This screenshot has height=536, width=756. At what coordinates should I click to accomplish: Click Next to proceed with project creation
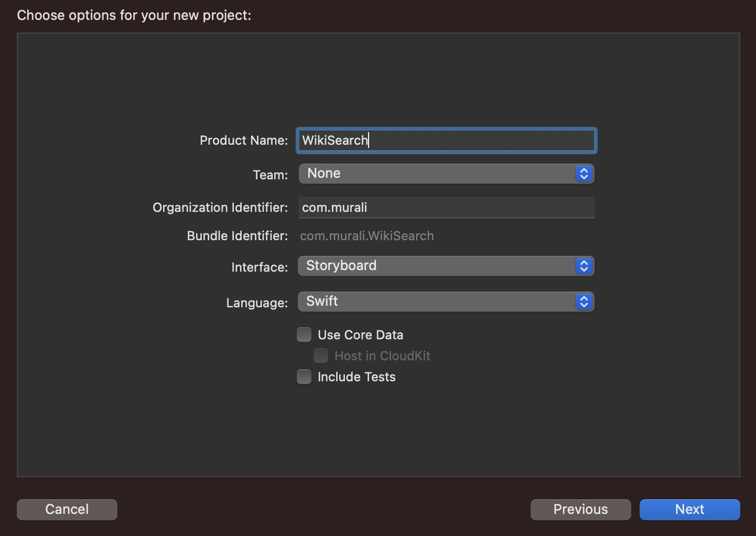click(x=689, y=509)
